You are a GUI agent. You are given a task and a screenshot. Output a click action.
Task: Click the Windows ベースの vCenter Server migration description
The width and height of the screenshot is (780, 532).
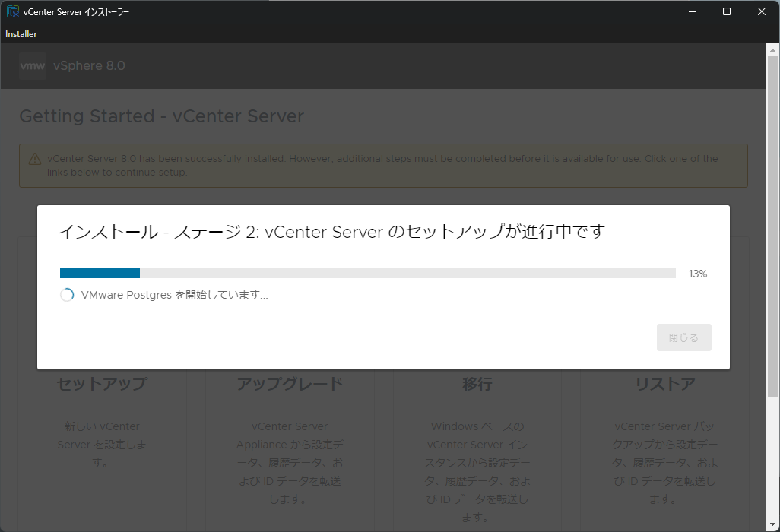(477, 472)
